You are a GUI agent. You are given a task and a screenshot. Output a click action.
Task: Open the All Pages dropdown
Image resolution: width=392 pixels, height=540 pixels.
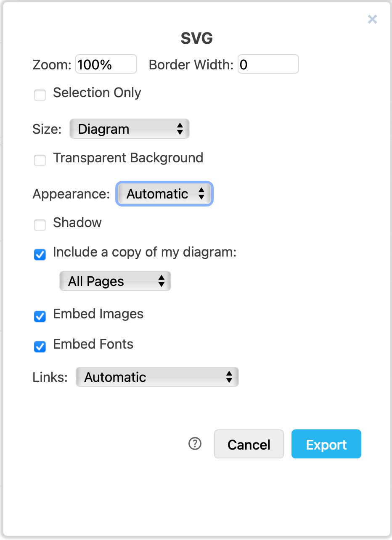(115, 281)
